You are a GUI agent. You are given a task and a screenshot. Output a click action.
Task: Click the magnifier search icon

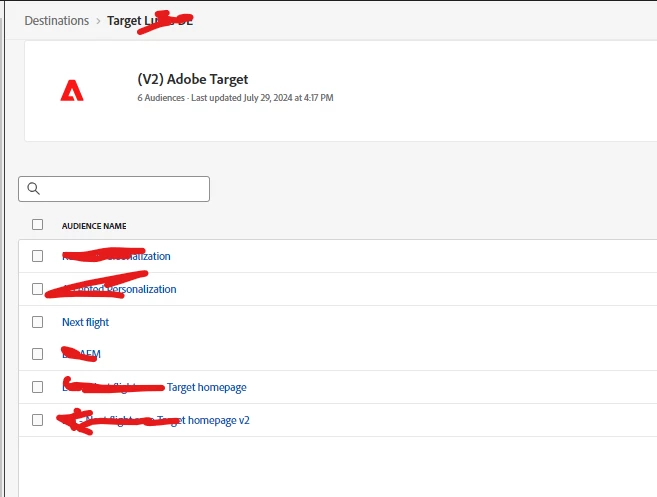click(34, 189)
